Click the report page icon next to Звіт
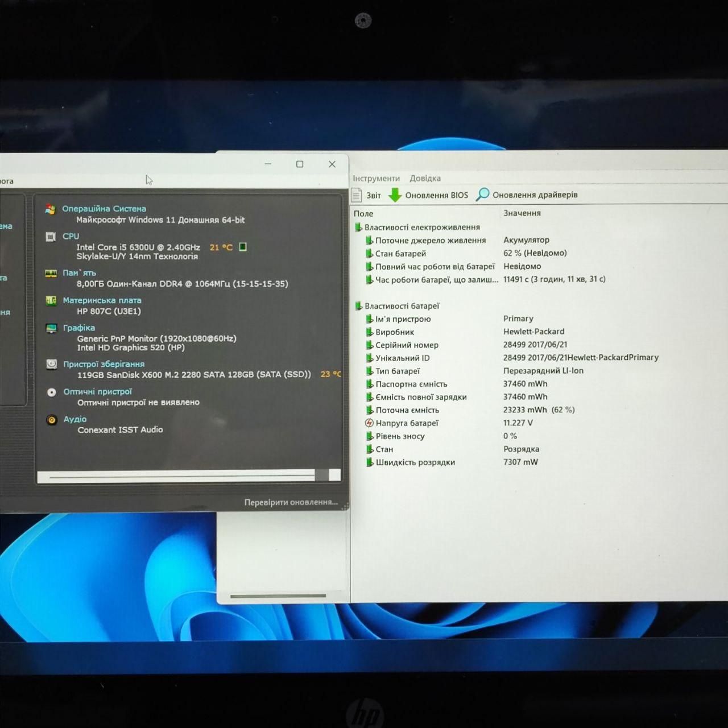728x728 pixels. 357,195
